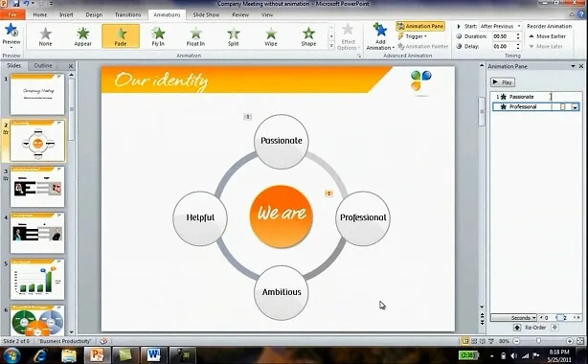588x364 pixels.
Task: Open the Trigger dropdown
Action: pyautogui.click(x=413, y=36)
